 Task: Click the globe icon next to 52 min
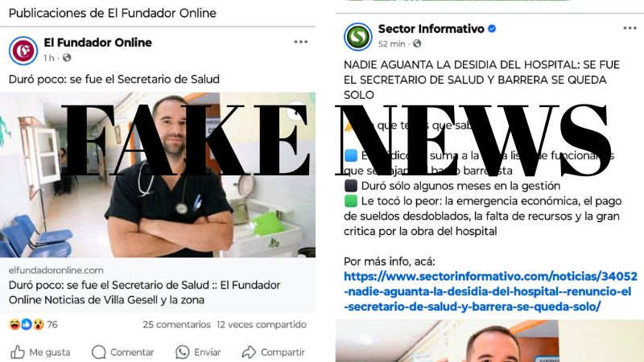[x=417, y=43]
